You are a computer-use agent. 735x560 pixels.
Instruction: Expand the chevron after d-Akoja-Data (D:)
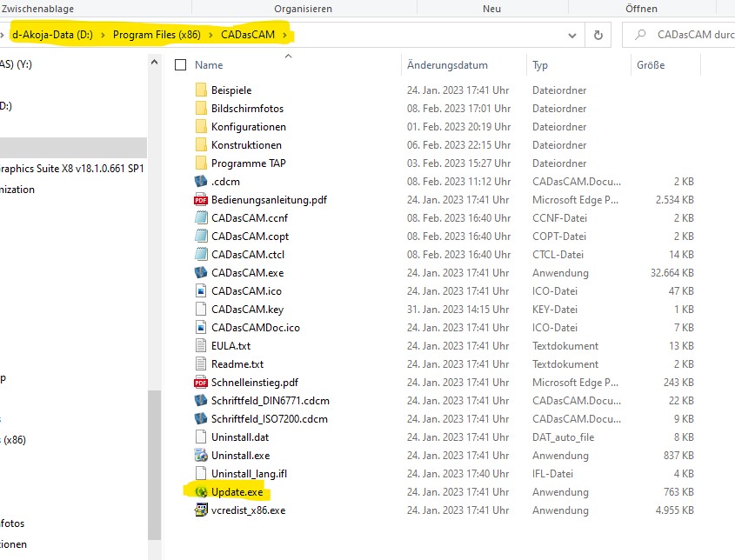[x=103, y=35]
